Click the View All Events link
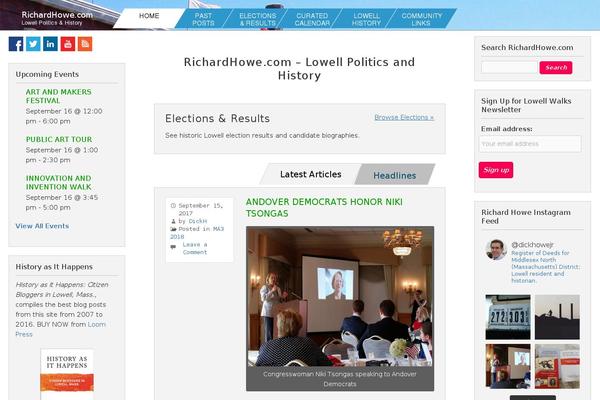Viewport: 600px width, 400px height. pos(42,226)
